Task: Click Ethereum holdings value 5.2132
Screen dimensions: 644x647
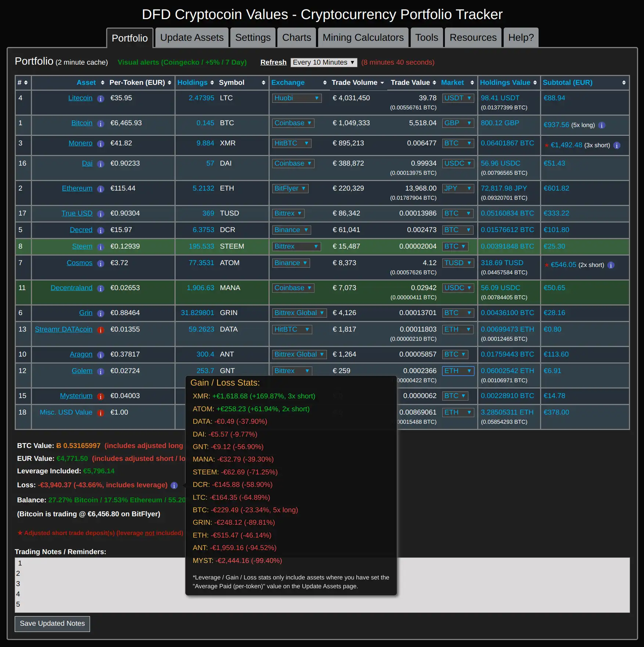Action: click(x=203, y=188)
